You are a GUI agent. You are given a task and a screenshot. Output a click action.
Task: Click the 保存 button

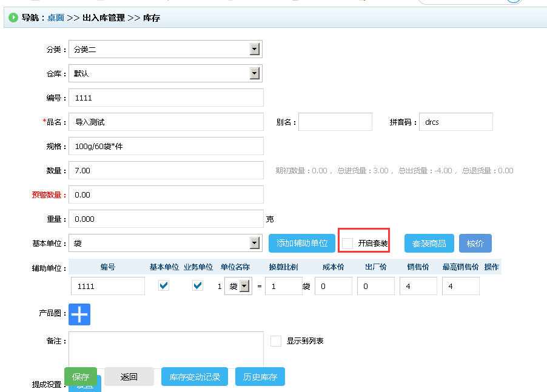pyautogui.click(x=81, y=377)
